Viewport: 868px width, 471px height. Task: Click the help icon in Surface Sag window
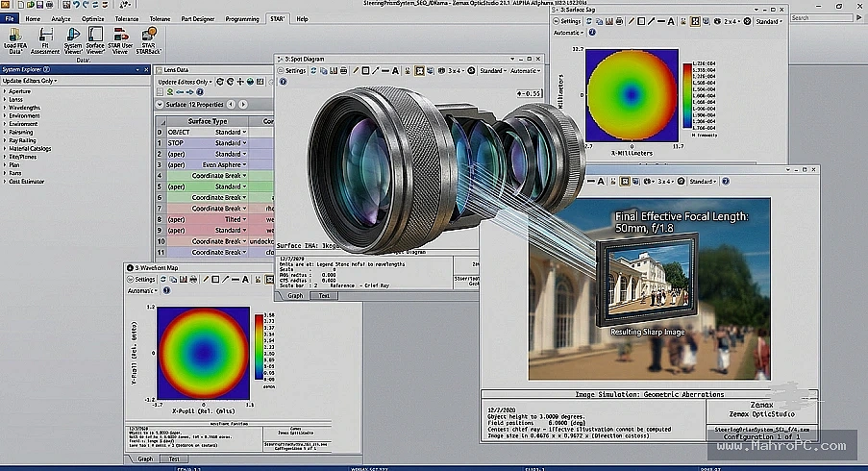tap(592, 33)
